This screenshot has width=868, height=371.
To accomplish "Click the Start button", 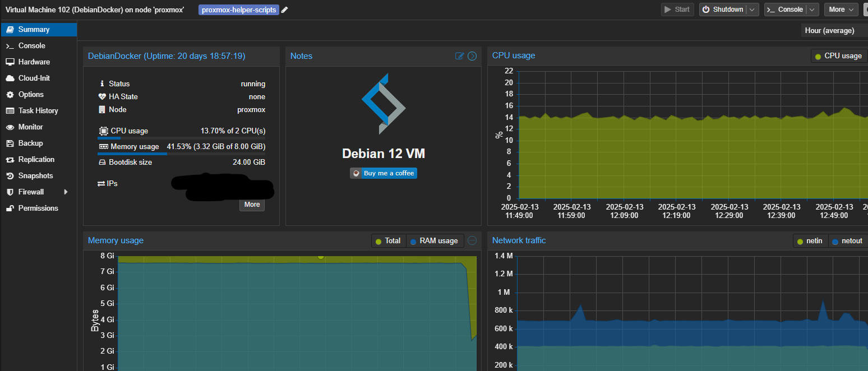I will click(x=677, y=10).
